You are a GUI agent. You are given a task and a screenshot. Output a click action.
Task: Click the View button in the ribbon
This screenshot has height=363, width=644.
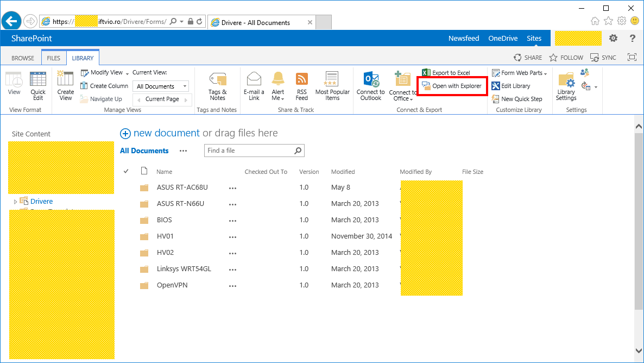14,84
